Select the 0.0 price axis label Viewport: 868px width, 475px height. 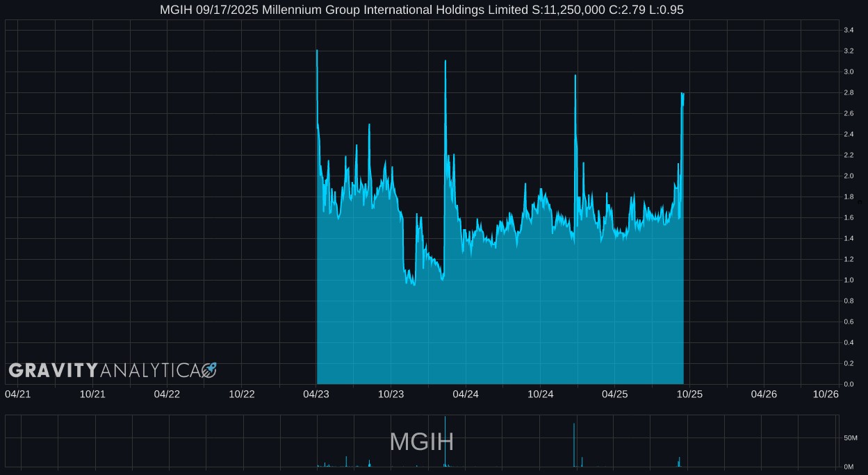click(849, 384)
